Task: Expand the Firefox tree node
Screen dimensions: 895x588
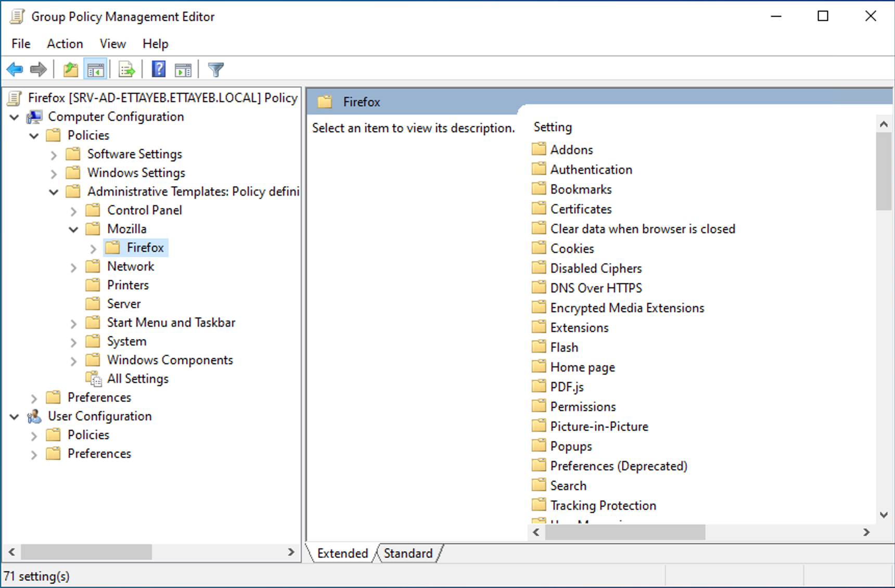Action: (x=93, y=249)
